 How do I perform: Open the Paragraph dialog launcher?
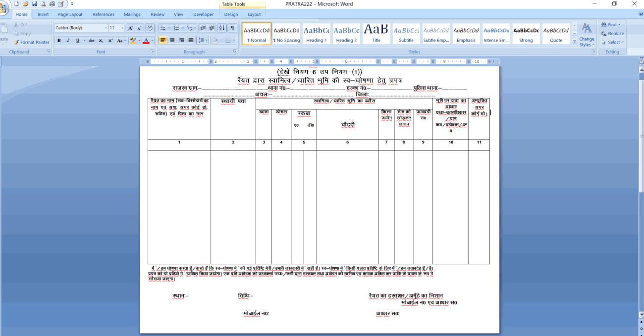point(235,51)
